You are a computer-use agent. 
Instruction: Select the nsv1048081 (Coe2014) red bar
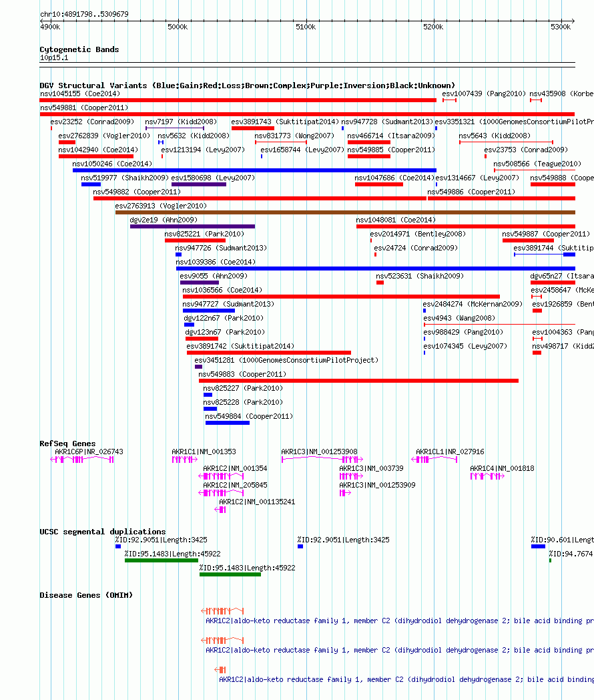(x=466, y=226)
